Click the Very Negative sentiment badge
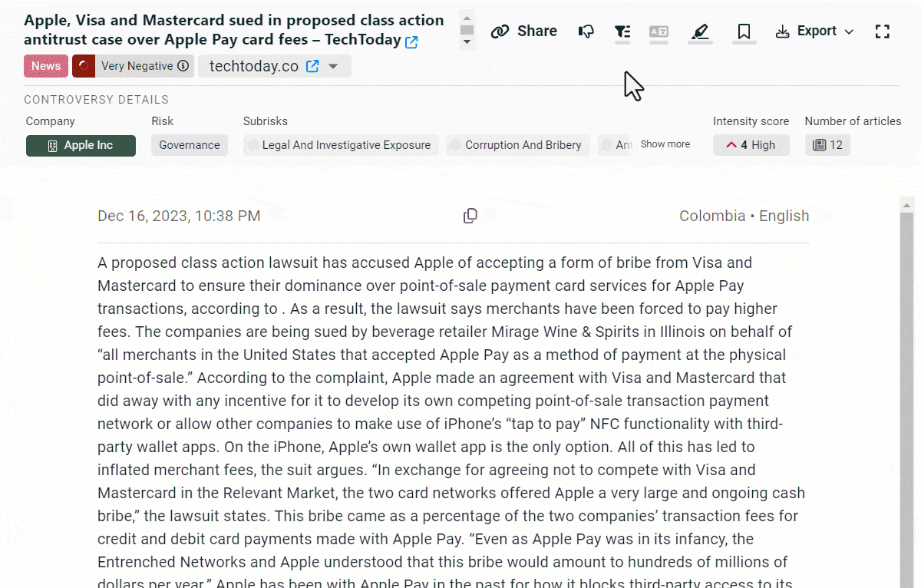This screenshot has width=921, height=588. 131,66
